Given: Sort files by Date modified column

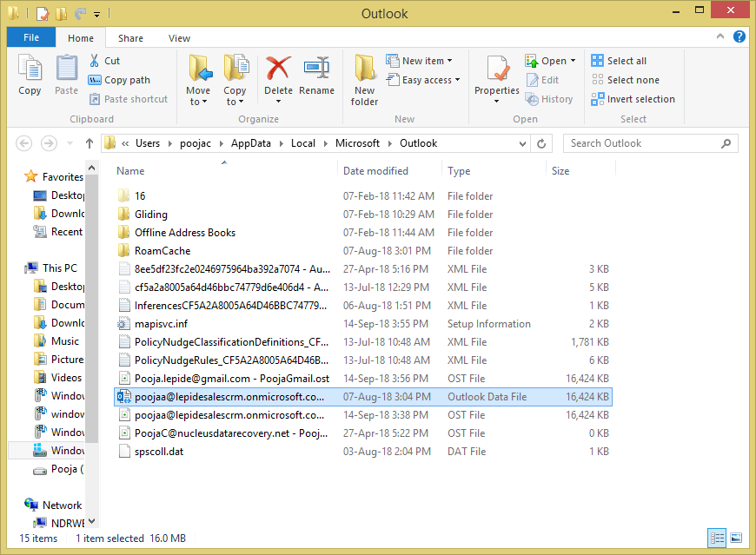Looking at the screenshot, I should coord(375,171).
